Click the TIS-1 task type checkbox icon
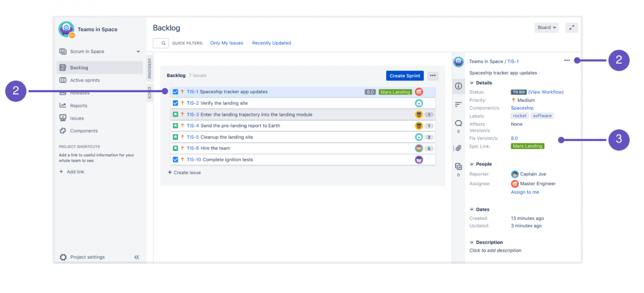Screen dimensions: 644x293 pos(175,92)
